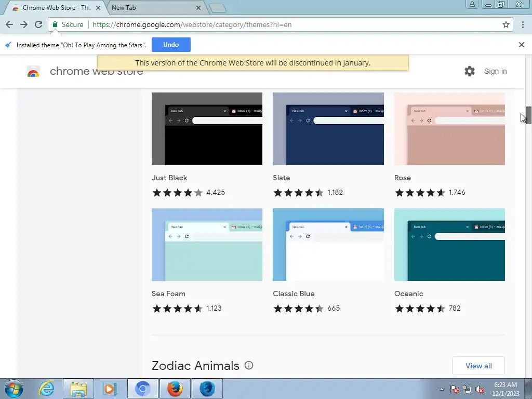Screen dimensions: 532x399
Task: Open the Just Black theme thumbnail
Action: tap(207, 129)
